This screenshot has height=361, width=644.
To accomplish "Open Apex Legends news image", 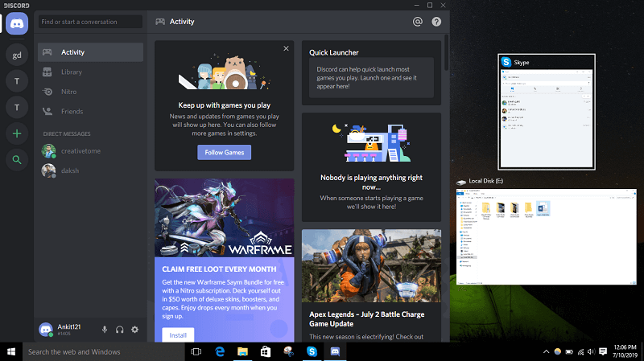I will (x=371, y=266).
